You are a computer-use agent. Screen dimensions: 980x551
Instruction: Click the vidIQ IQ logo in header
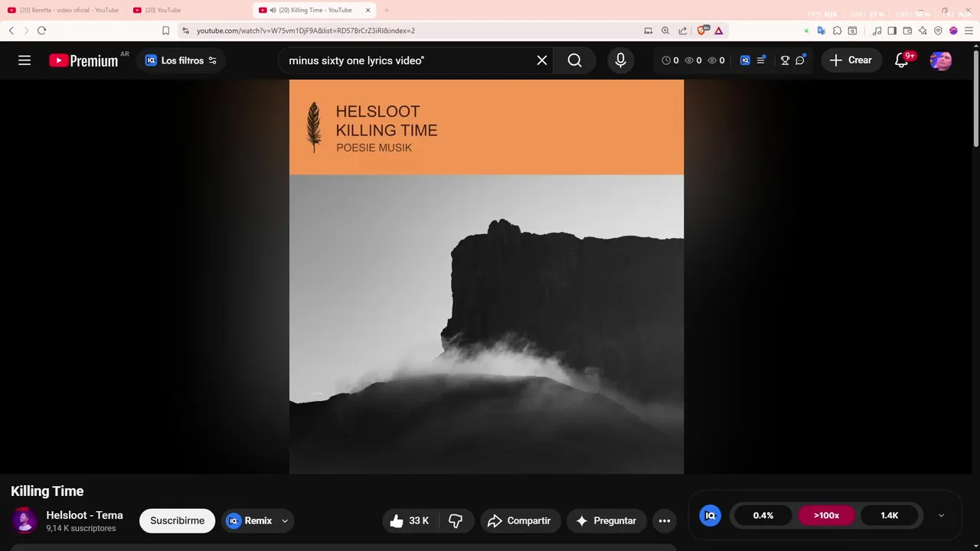[x=745, y=60]
